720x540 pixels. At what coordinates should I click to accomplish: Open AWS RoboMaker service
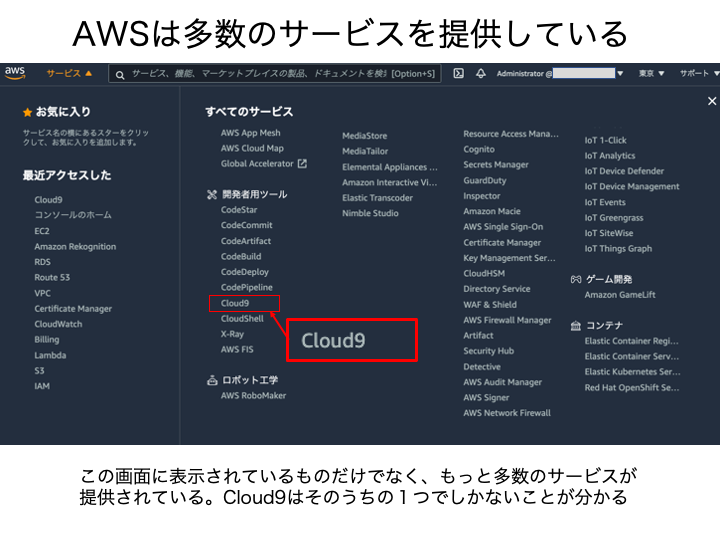click(253, 396)
